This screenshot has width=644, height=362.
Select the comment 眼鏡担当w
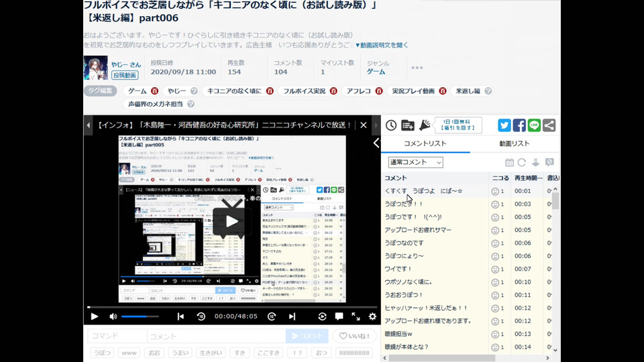click(398, 334)
